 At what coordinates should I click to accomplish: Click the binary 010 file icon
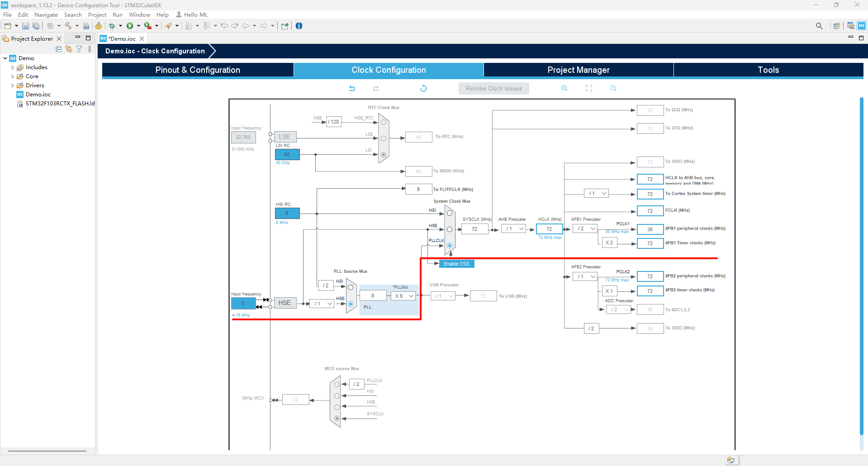(x=86, y=26)
